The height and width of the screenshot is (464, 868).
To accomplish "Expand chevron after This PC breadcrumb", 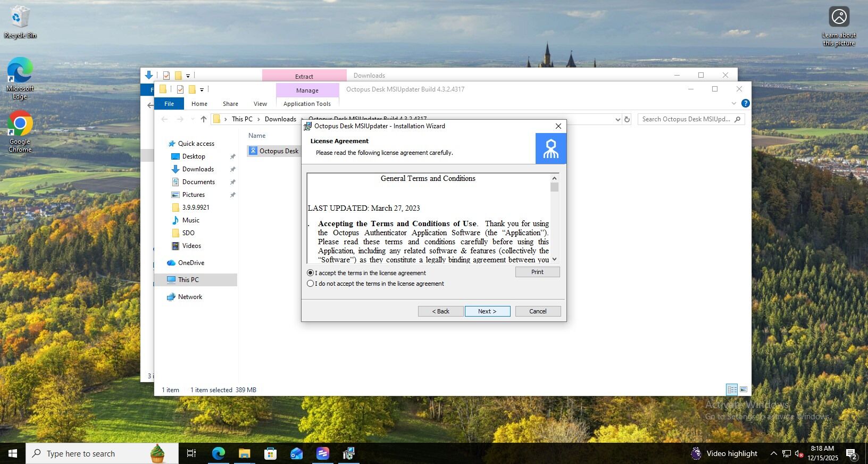I will [258, 119].
